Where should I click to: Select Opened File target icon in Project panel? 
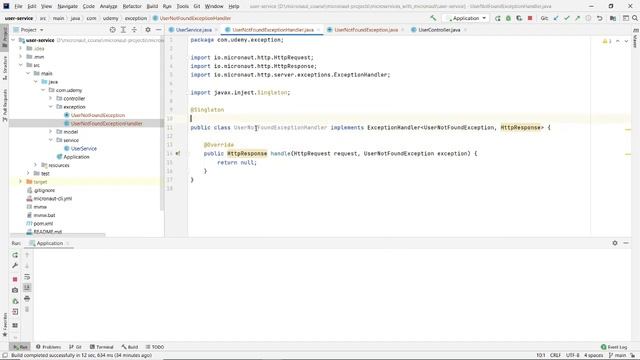113,30
